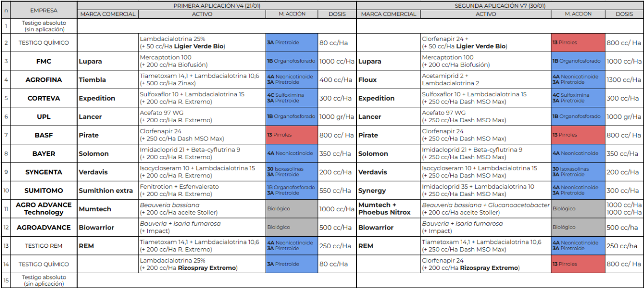This screenshot has height=288, width=644.
Task: Select red 13 Pirroles cell in row 14
Action: click(578, 264)
